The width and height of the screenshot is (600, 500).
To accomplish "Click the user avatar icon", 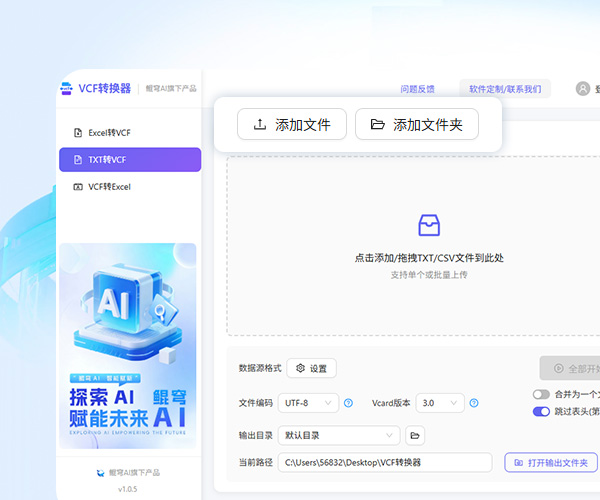I will coord(583,89).
